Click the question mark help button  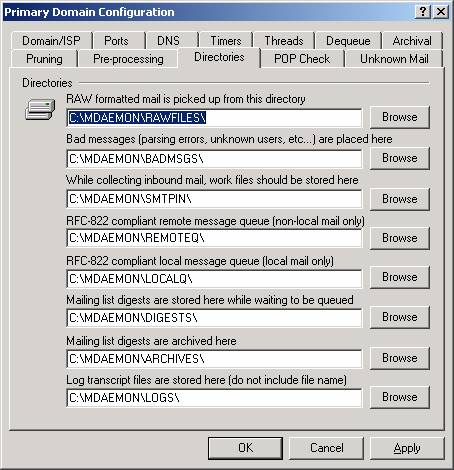(423, 12)
